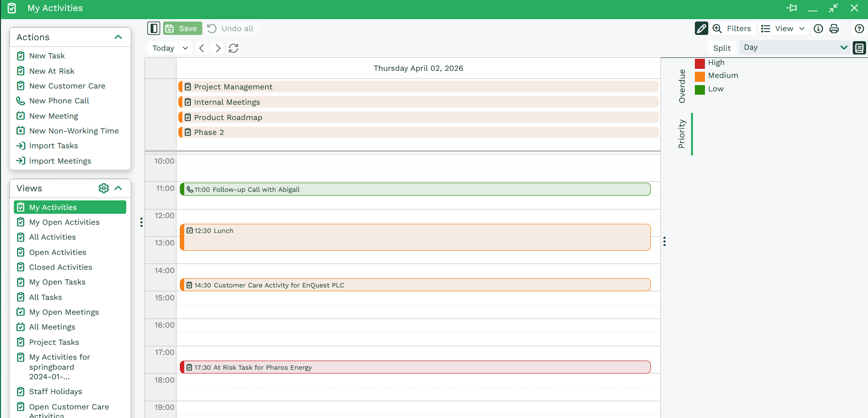868x418 pixels.
Task: Open the My Open Tasks view
Action: click(57, 282)
